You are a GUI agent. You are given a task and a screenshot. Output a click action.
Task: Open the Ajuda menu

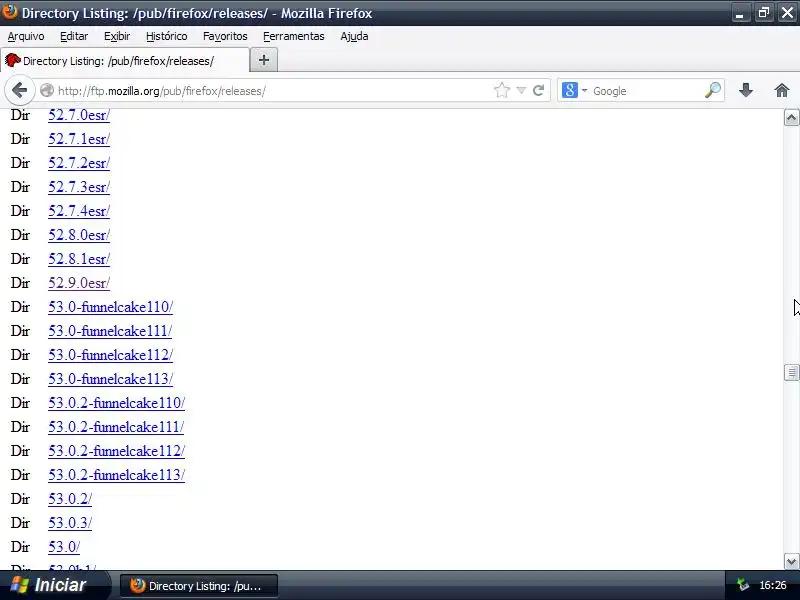354,36
